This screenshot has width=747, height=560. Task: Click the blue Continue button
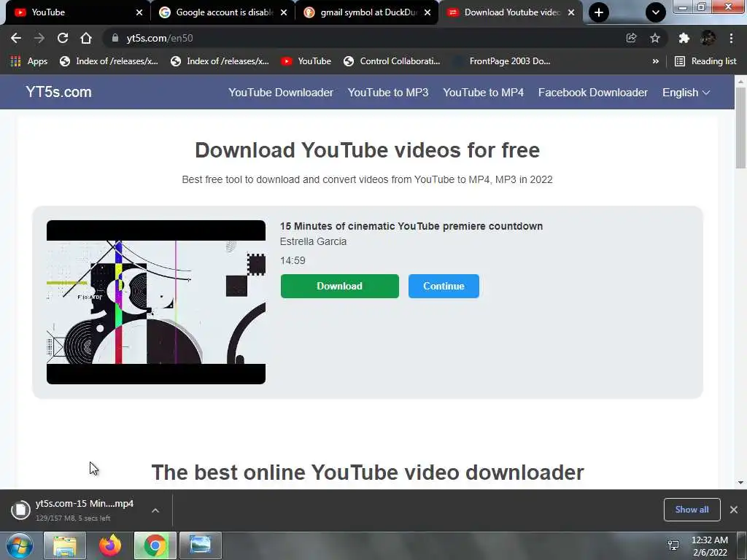444,286
